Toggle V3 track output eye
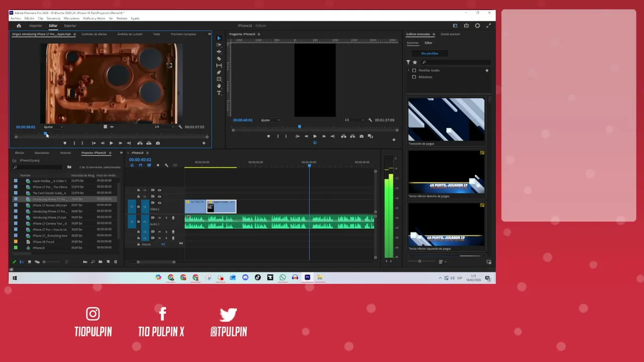Screen dimensions: 644x362 point(159,190)
